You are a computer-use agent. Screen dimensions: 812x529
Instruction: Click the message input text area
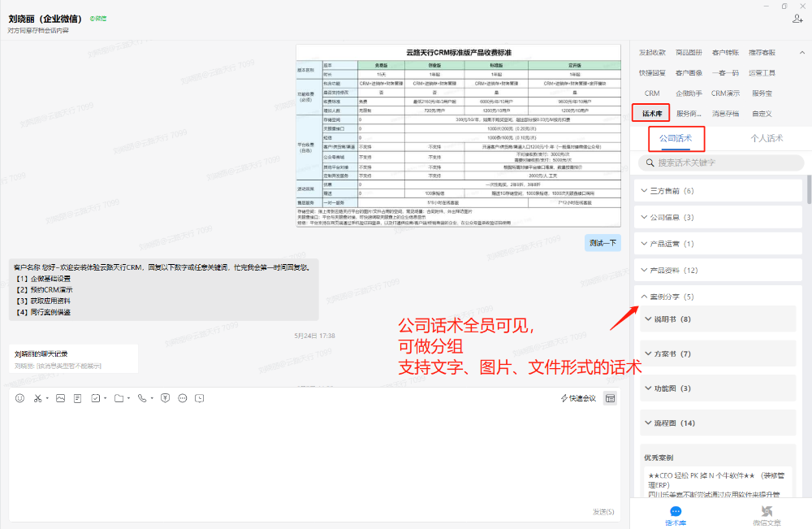tap(314, 456)
